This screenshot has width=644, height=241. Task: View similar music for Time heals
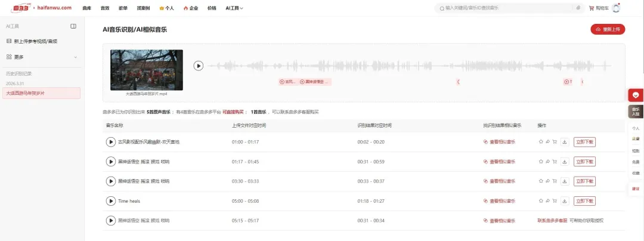point(500,201)
